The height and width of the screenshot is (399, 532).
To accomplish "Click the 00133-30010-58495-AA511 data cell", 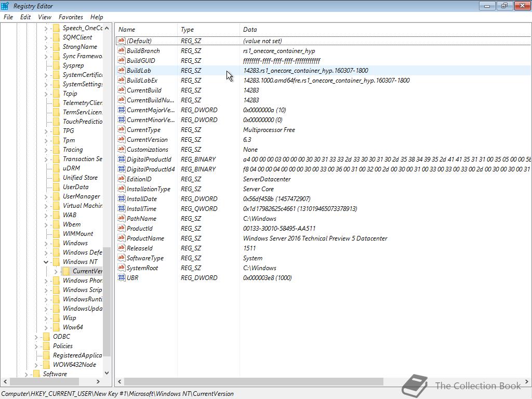I will (279, 229).
